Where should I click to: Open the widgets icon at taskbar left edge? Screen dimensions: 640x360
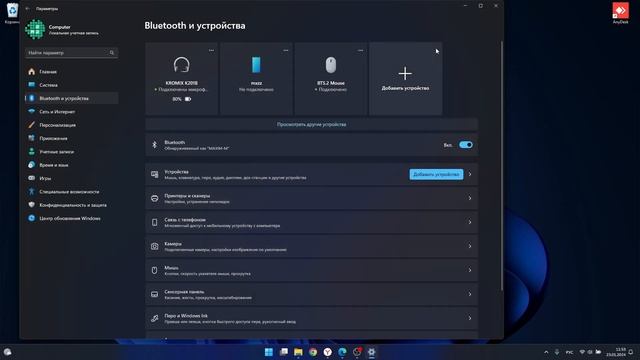(7, 352)
